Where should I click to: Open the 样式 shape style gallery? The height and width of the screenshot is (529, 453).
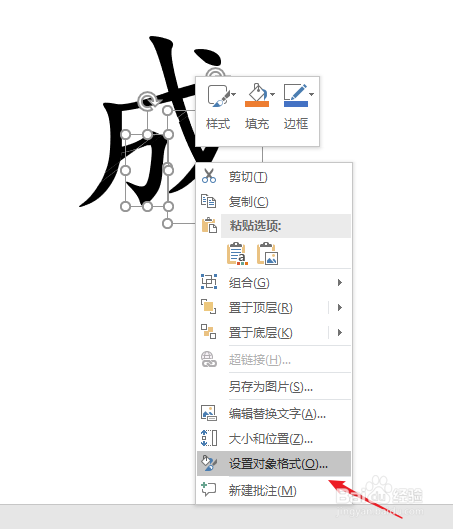point(218,107)
